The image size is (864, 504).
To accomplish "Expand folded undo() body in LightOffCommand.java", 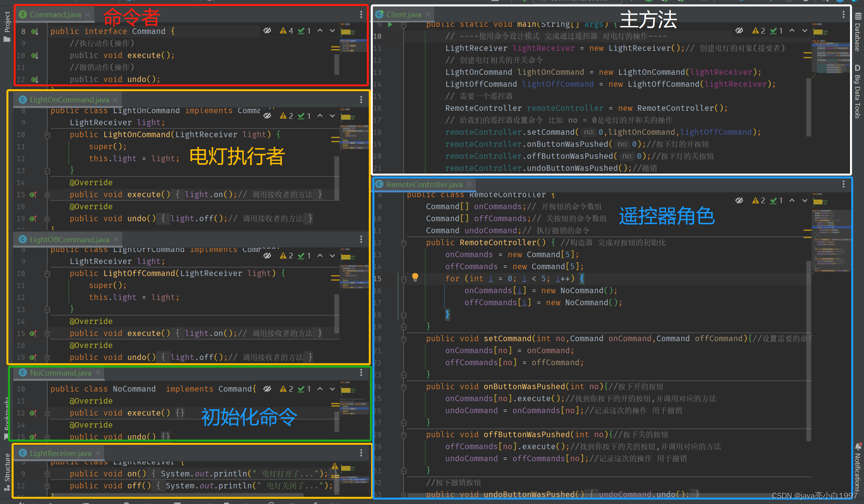I will click(47, 358).
